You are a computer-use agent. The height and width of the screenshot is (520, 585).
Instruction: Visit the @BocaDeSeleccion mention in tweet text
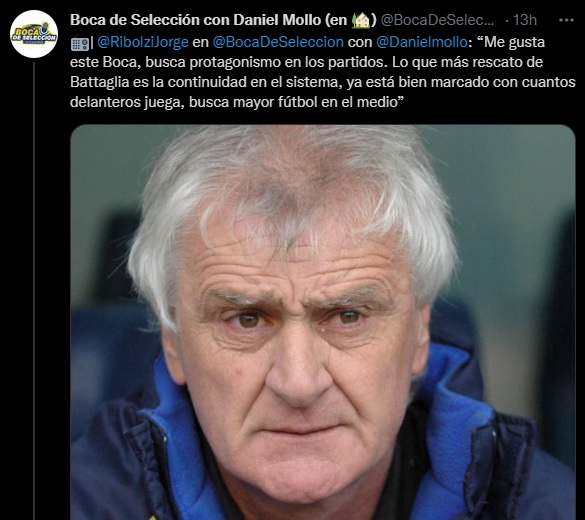coord(278,42)
